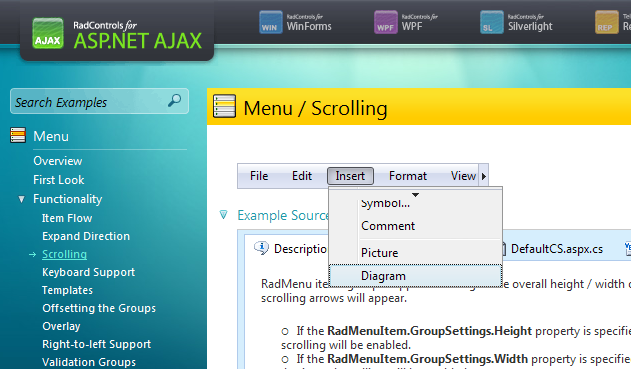631x369 pixels.
Task: Click the green AJAX logo icon
Action: (x=48, y=33)
